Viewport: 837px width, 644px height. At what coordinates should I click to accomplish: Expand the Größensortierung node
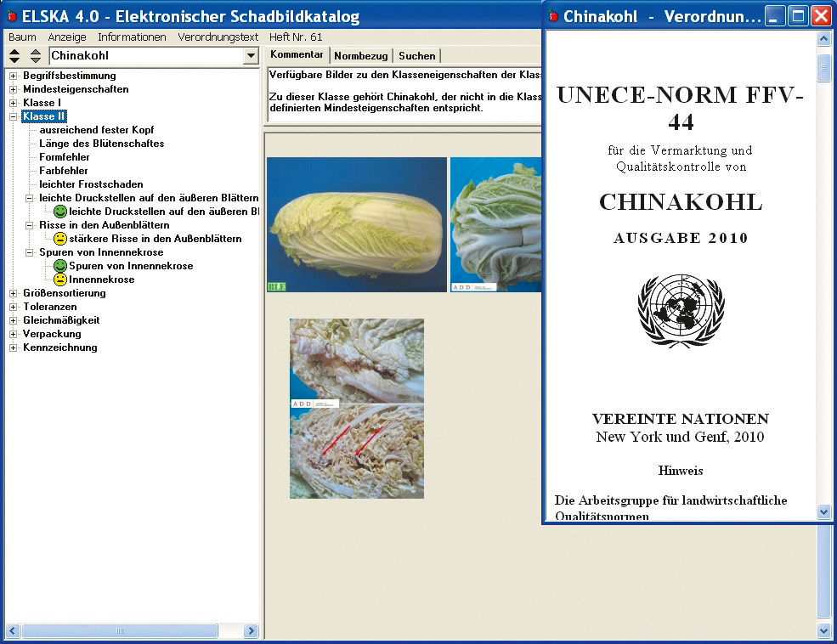[x=14, y=293]
